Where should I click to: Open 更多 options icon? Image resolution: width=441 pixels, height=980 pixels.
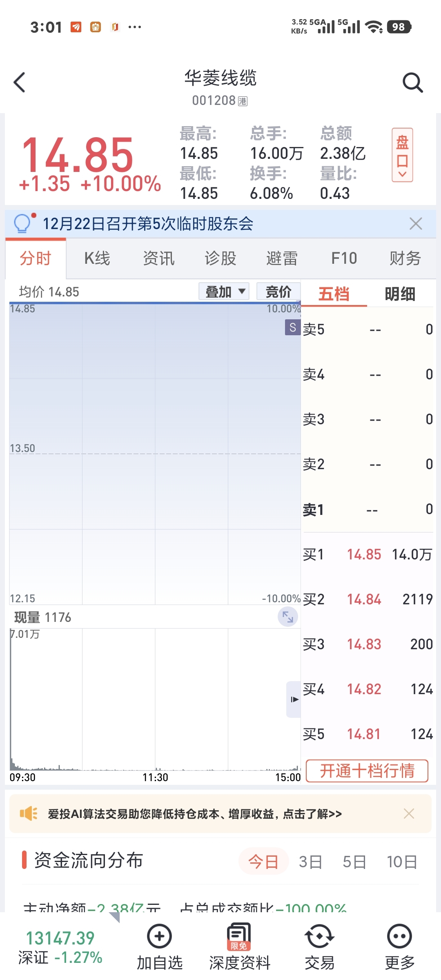(399, 937)
